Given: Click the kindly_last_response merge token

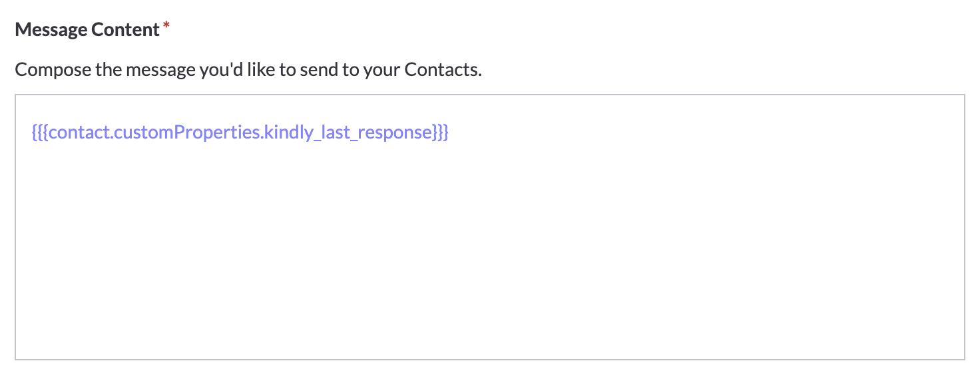Looking at the screenshot, I should click(x=240, y=133).
